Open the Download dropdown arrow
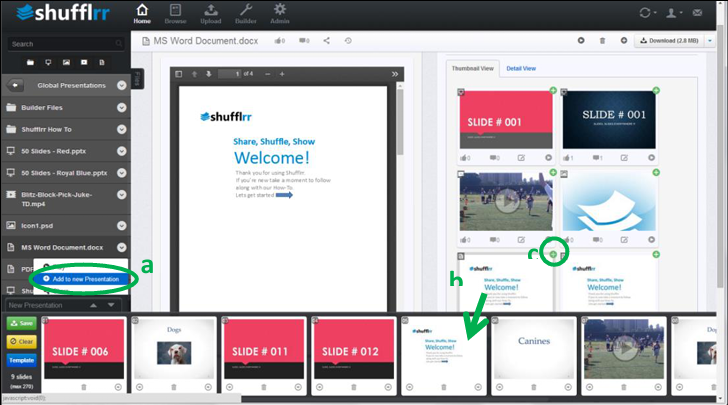The width and height of the screenshot is (728, 405). pos(710,41)
